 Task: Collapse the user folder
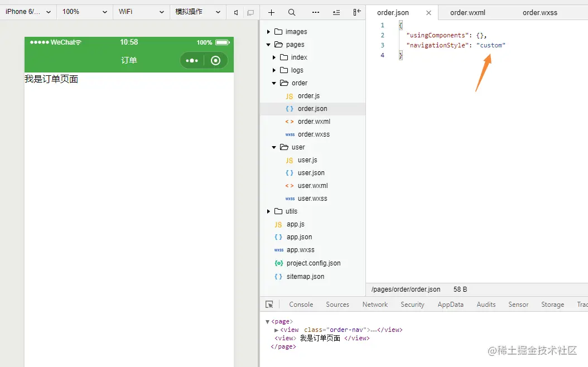click(274, 147)
